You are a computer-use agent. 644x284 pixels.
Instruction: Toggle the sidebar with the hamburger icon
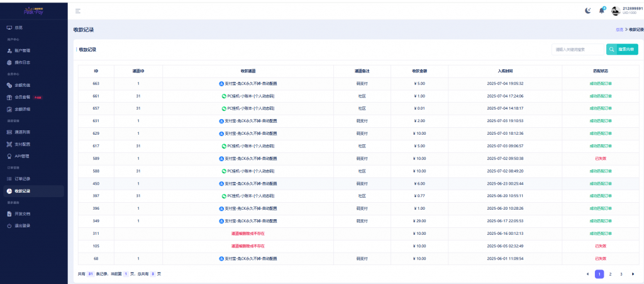tap(77, 11)
